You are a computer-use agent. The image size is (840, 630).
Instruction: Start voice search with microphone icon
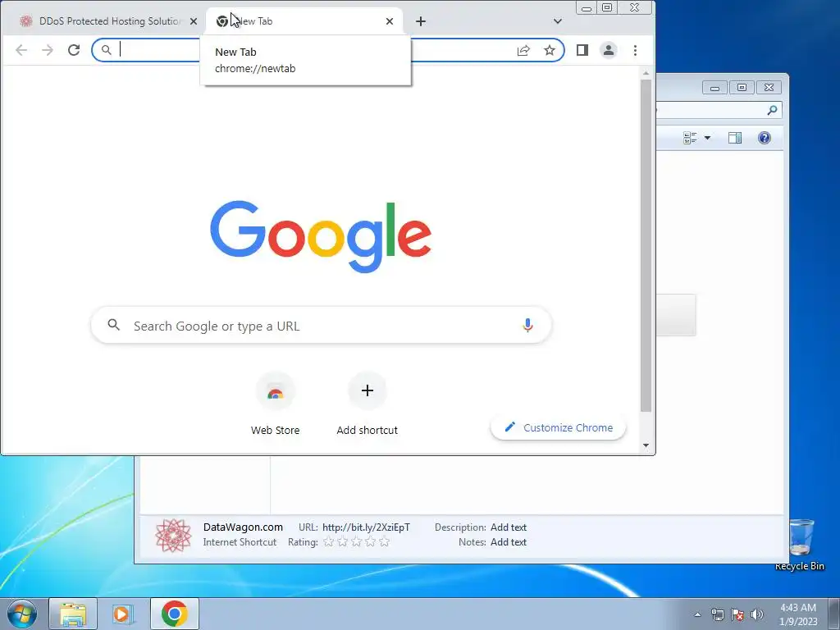[x=527, y=325]
